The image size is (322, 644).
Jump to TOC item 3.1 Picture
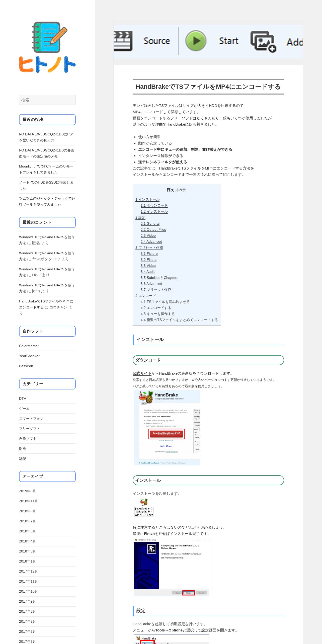[x=149, y=254]
